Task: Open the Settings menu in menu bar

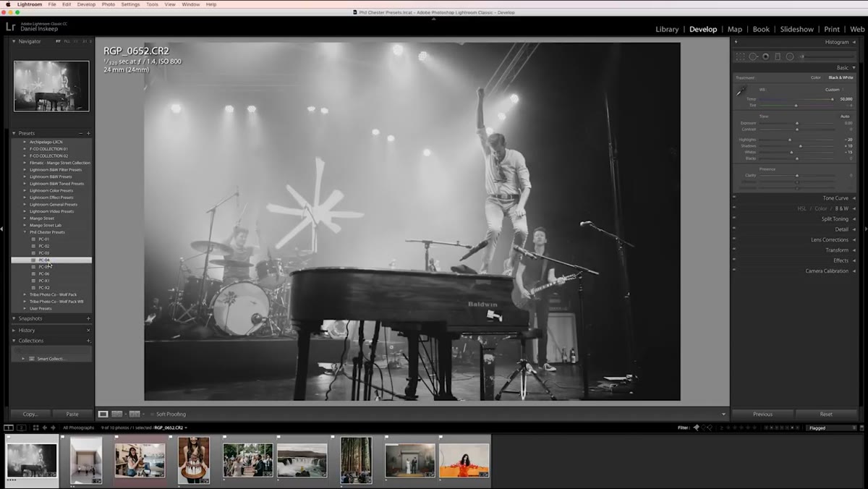Action: 130,4
